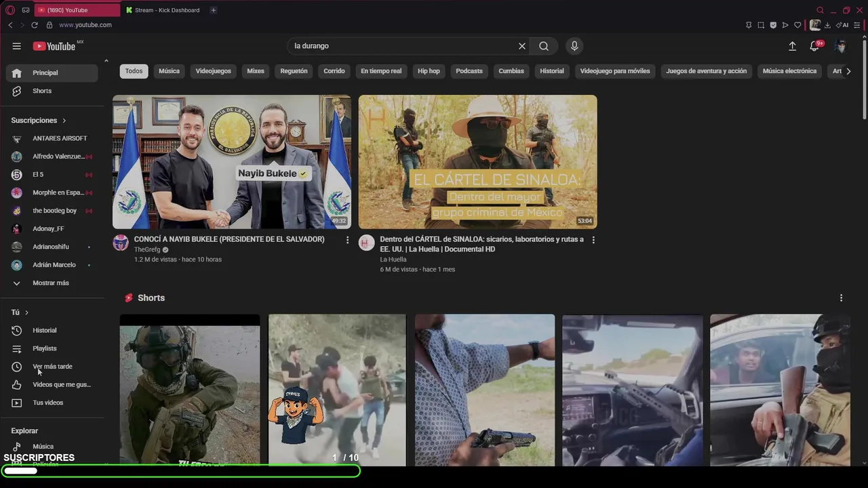Select Juegos de aventura y acción chip
Image resolution: width=868 pixels, height=488 pixels.
706,71
